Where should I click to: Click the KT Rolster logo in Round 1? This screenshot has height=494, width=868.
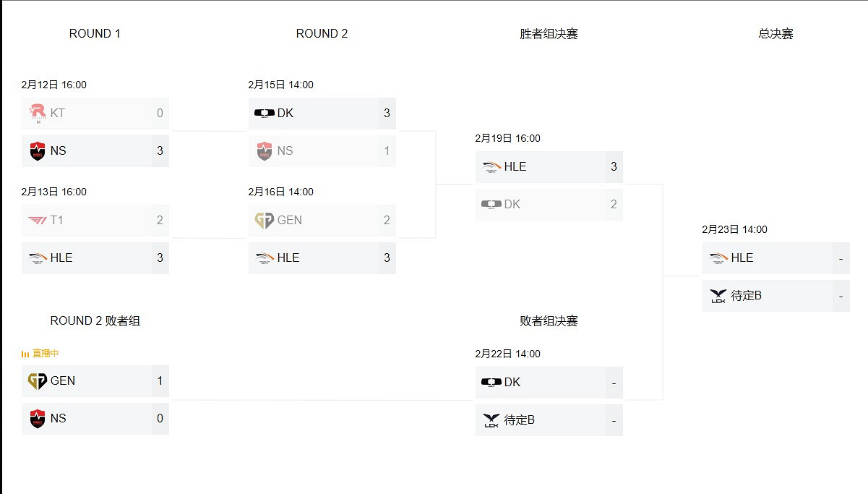point(38,114)
